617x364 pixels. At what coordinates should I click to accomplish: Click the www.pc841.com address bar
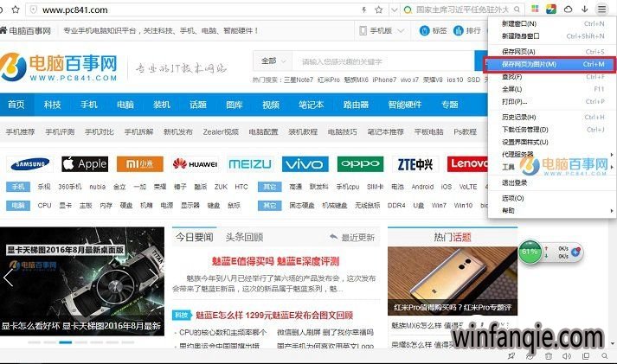(193, 10)
